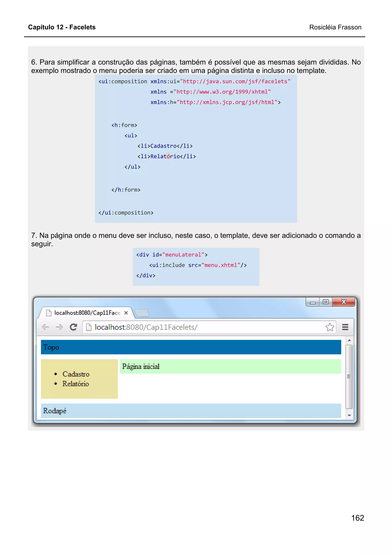This screenshot has width=392, height=555.
Task: Click the <li>Cadastro</li> code line
Action: [x=165, y=146]
